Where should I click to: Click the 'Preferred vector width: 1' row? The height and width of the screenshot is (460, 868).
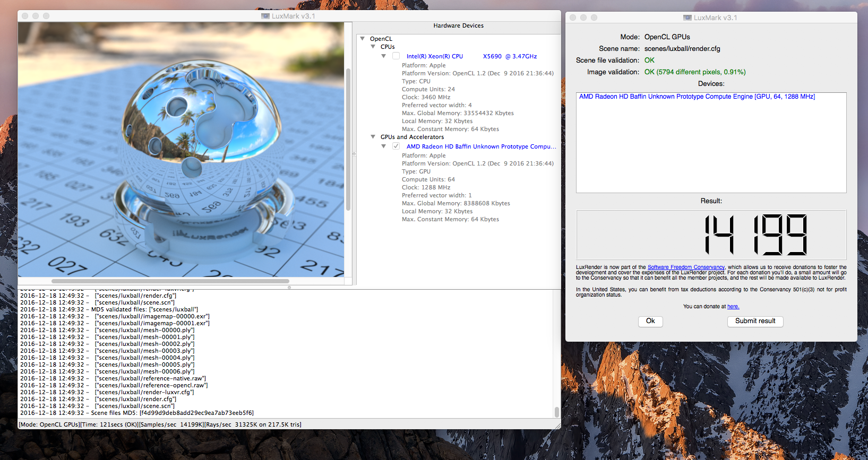[437, 195]
